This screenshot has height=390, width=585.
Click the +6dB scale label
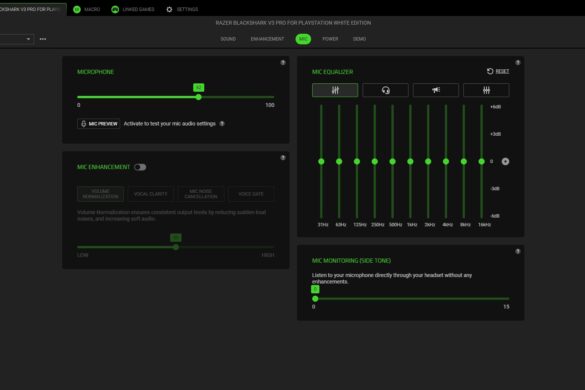click(x=495, y=107)
